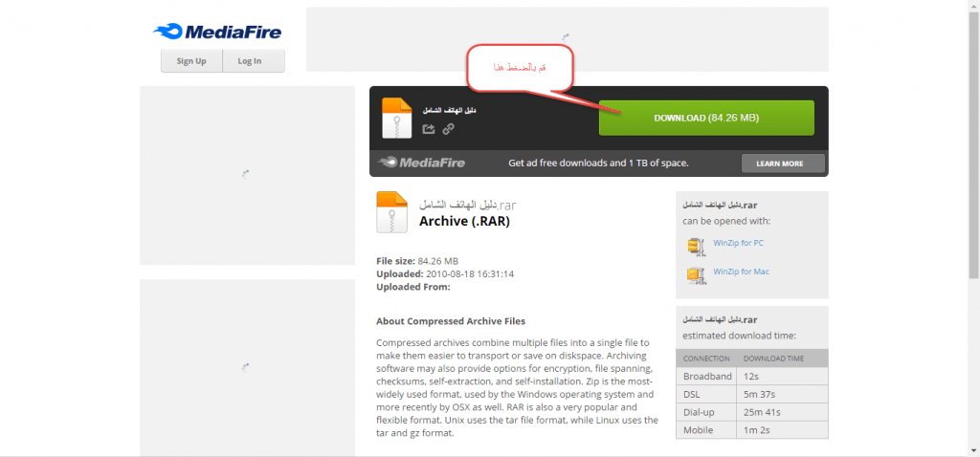Click the top banner ad placeholder
Image resolution: width=980 pixels, height=457 pixels.
[x=567, y=39]
